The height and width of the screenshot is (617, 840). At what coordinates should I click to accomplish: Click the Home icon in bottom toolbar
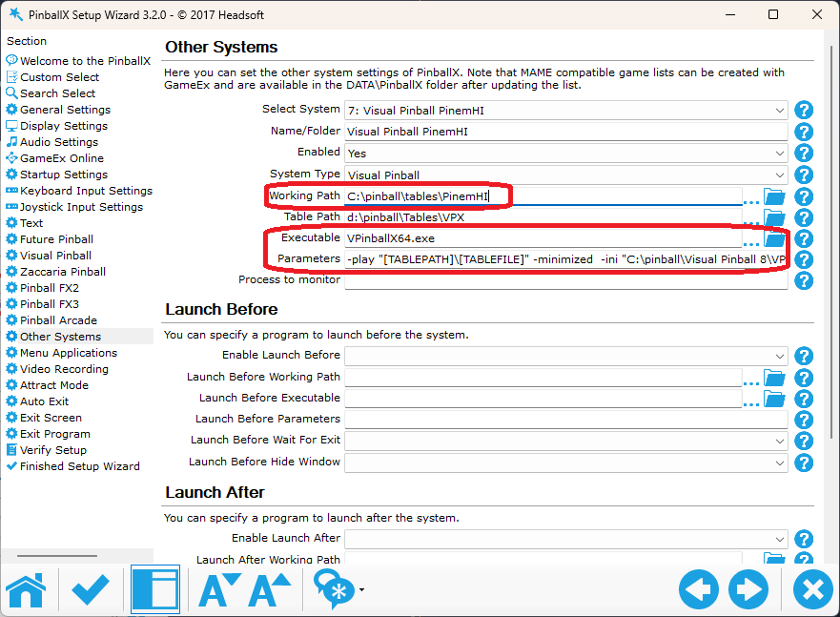[x=26, y=589]
